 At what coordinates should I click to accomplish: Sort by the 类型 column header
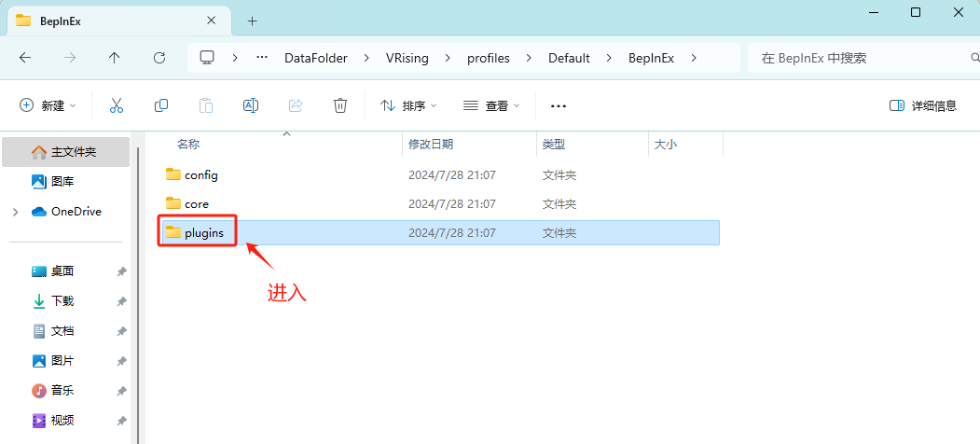coord(553,145)
